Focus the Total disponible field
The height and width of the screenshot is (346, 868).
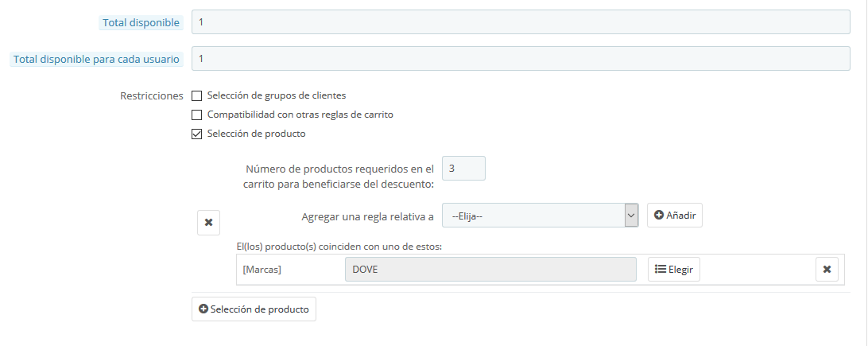pyautogui.click(x=521, y=22)
